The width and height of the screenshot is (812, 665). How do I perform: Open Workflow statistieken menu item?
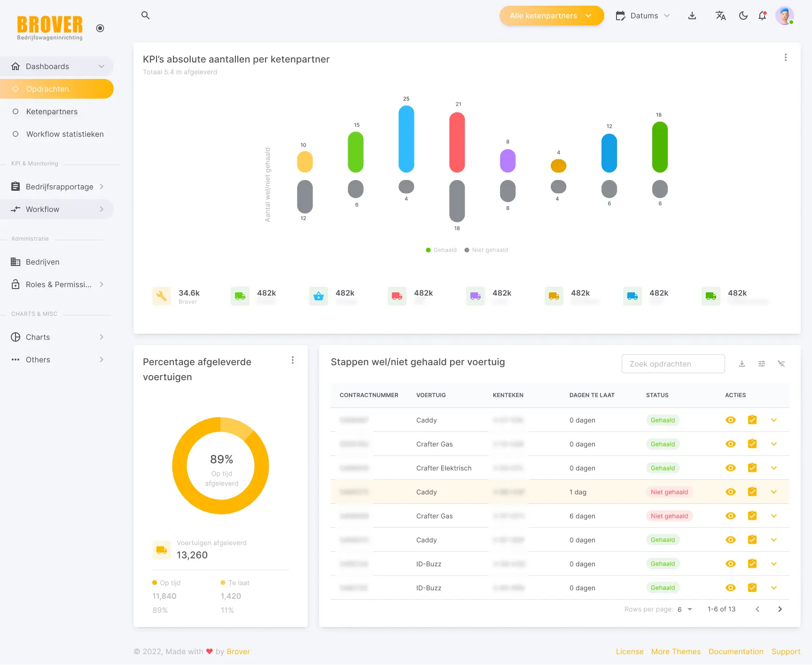coord(65,134)
